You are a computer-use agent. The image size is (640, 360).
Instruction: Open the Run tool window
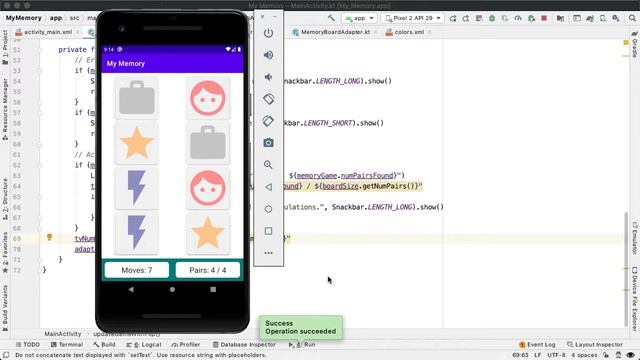click(302, 344)
